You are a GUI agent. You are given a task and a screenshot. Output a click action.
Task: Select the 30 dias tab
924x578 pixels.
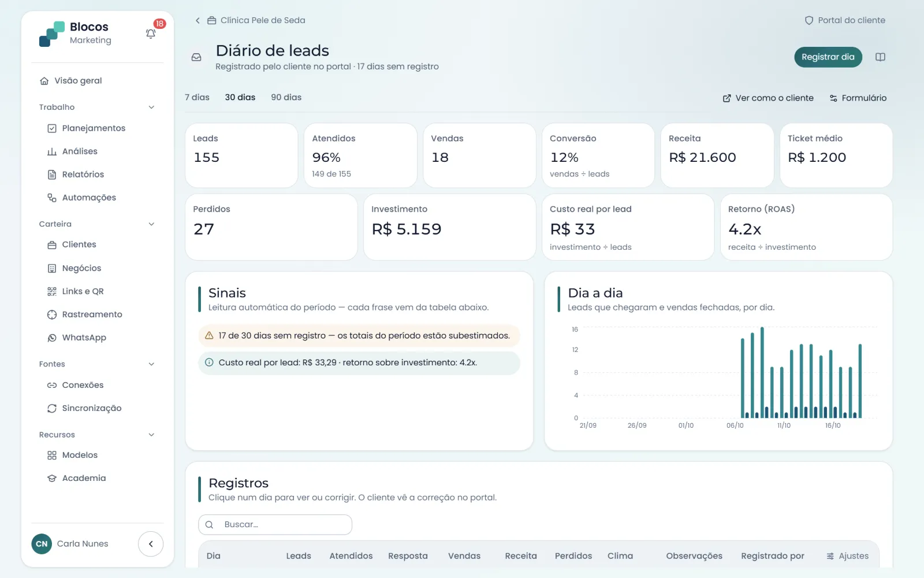click(x=240, y=97)
